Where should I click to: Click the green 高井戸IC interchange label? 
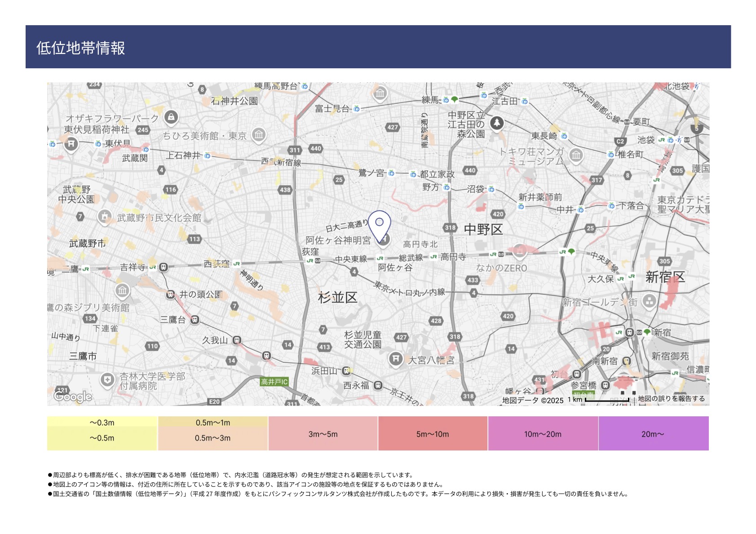274,382
